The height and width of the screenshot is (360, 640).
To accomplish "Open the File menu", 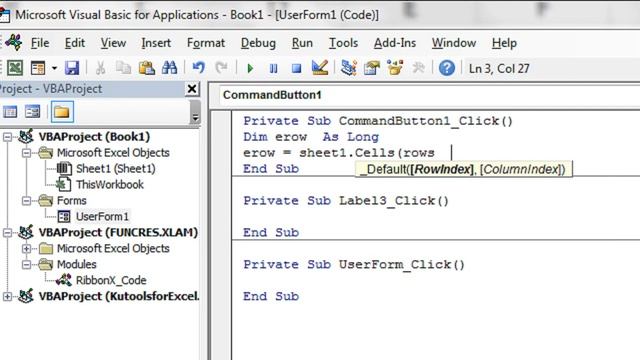I will (40, 43).
